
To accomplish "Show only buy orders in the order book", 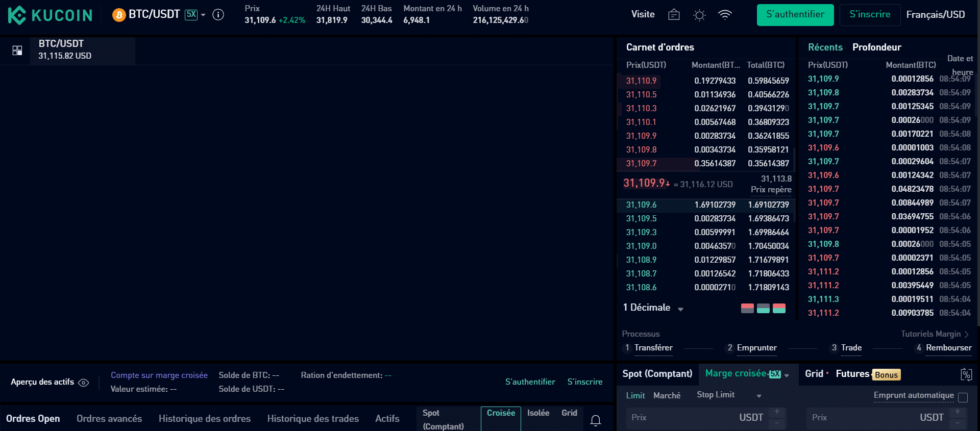I will pos(763,308).
